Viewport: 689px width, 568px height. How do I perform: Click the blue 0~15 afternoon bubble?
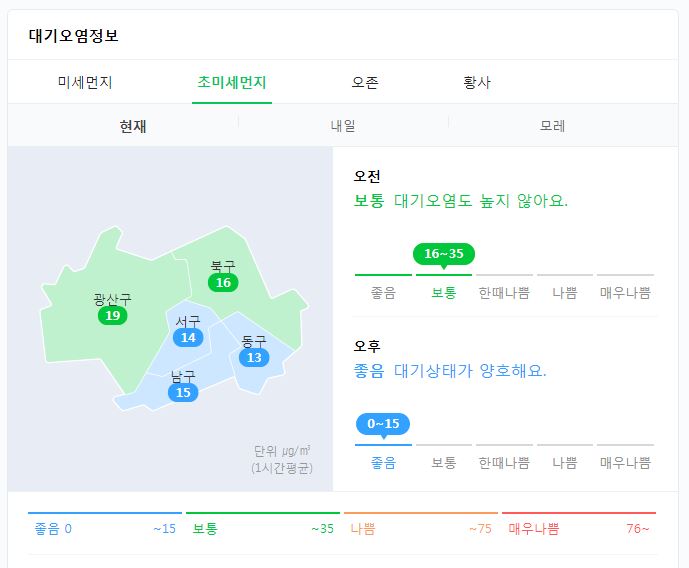(x=383, y=424)
